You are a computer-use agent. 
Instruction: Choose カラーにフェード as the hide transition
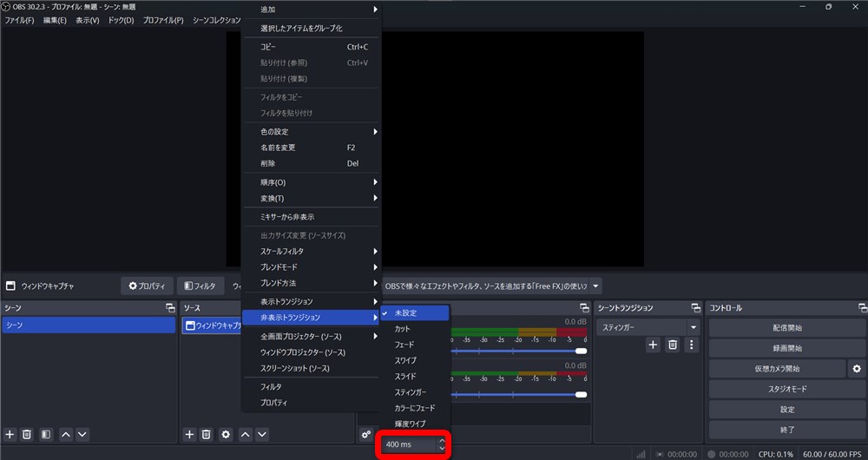click(414, 408)
